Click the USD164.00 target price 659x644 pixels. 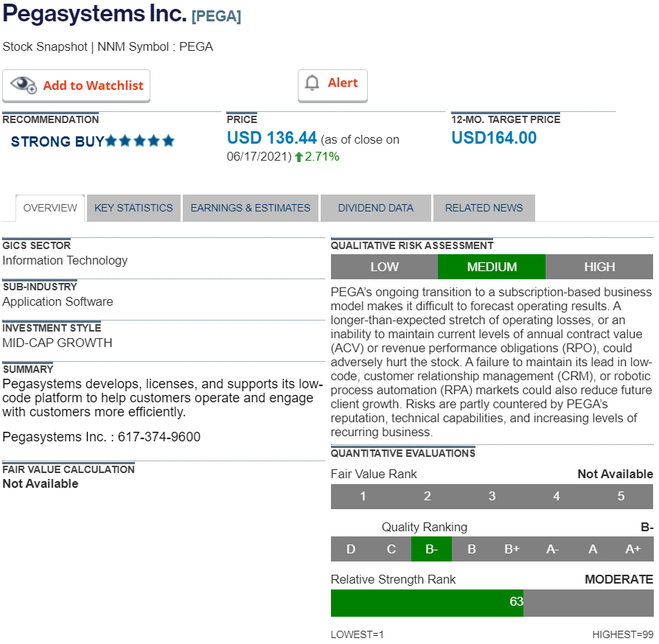(494, 138)
